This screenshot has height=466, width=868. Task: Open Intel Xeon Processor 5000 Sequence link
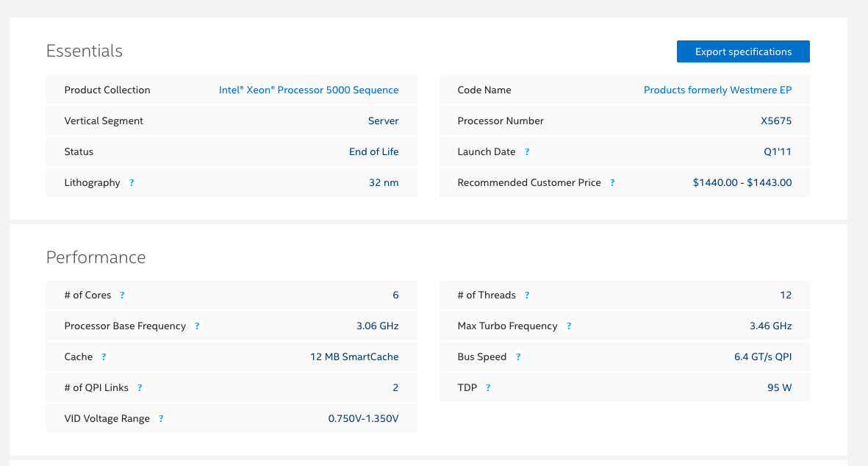pyautogui.click(x=309, y=90)
